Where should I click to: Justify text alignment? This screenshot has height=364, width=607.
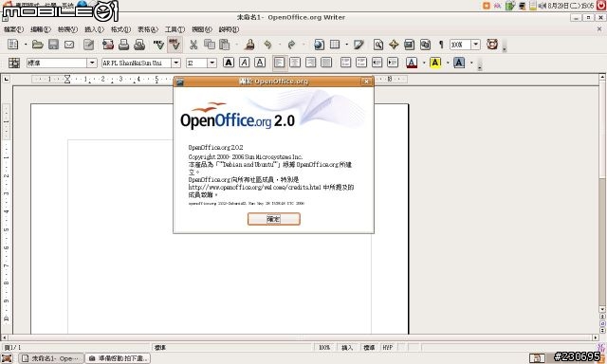point(326,63)
